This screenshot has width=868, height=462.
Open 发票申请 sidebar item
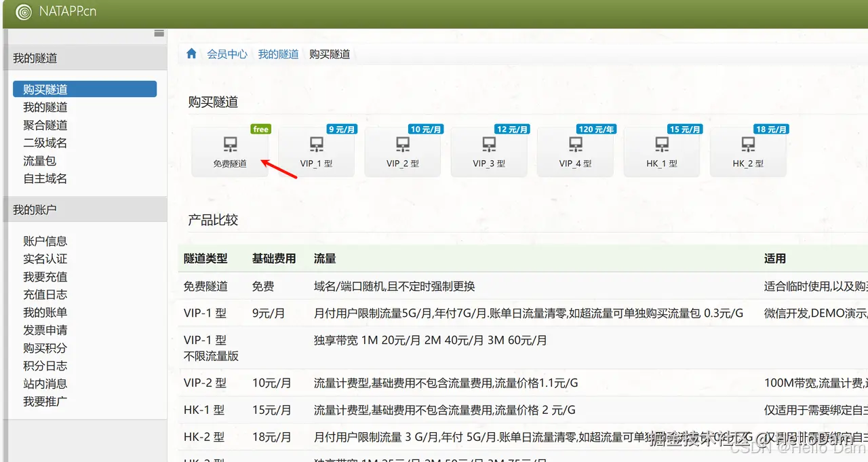tap(45, 330)
